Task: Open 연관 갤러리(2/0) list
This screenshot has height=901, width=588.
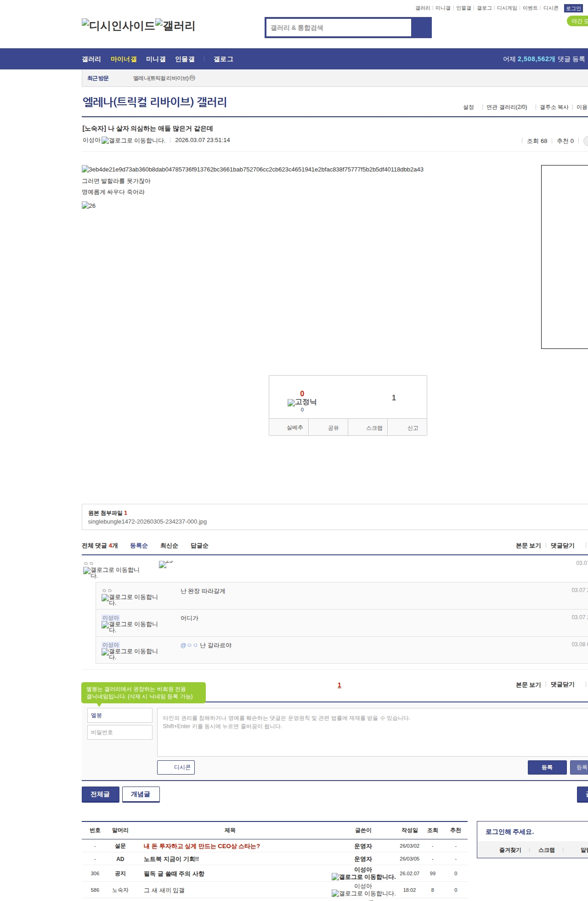Action: 507,107
